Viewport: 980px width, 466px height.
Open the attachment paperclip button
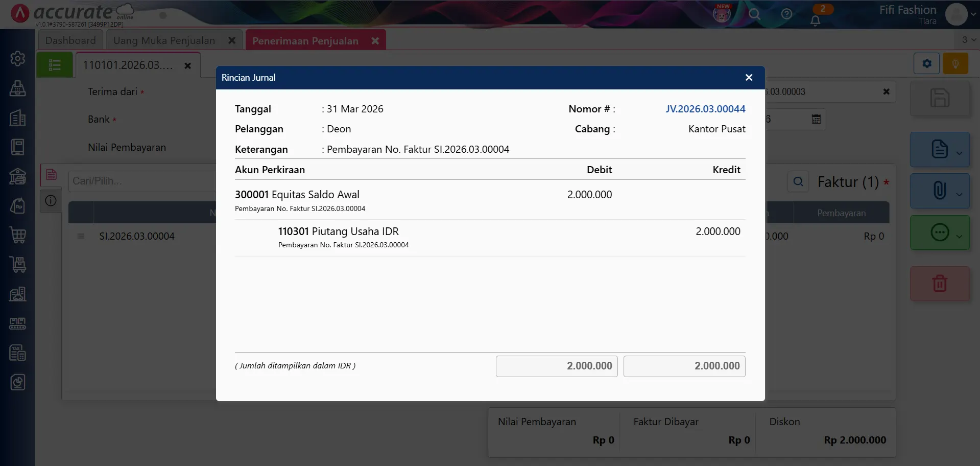(x=939, y=191)
